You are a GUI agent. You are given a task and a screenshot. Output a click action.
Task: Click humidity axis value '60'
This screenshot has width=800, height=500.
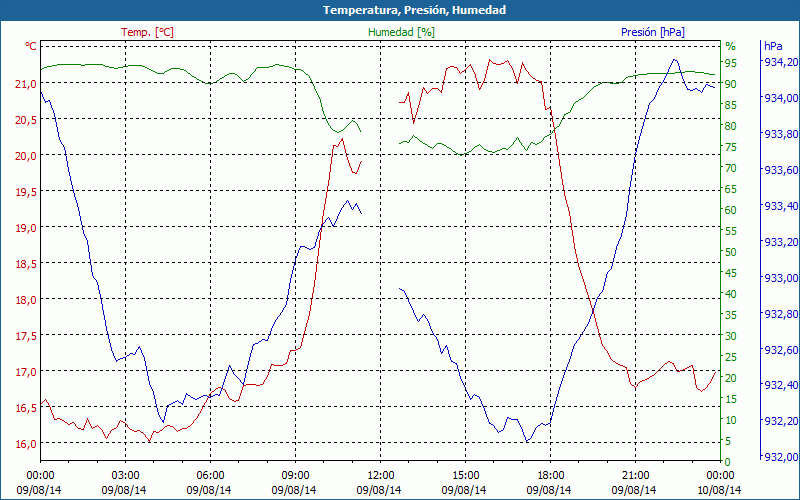(x=731, y=210)
